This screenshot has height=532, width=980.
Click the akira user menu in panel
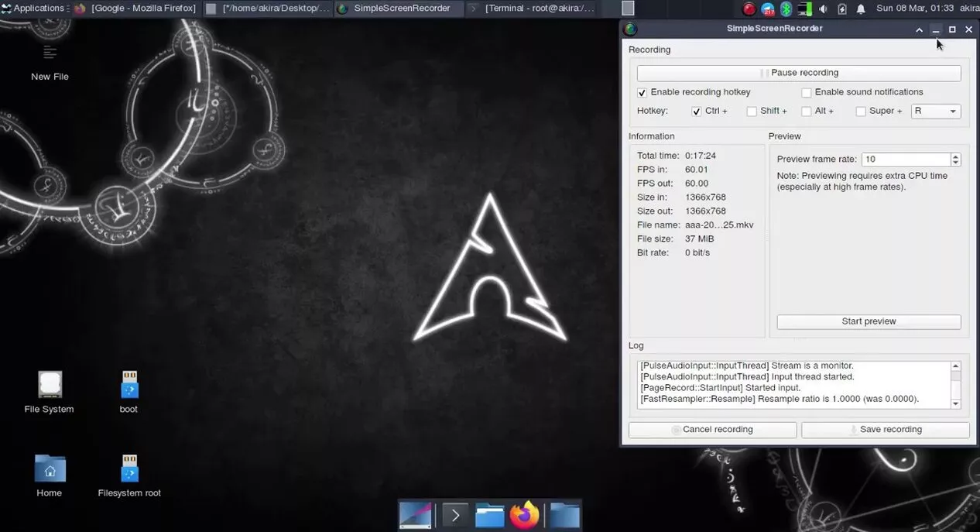969,9
